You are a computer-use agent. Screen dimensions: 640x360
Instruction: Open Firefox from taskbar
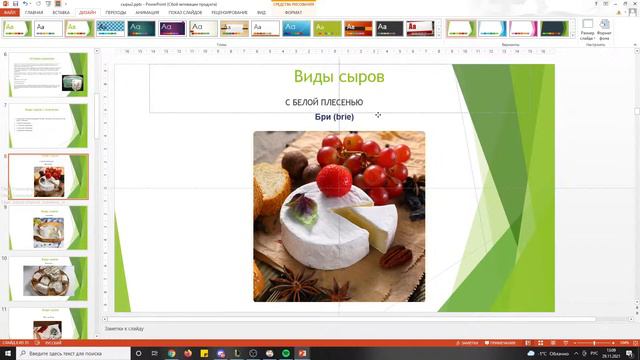(188, 353)
